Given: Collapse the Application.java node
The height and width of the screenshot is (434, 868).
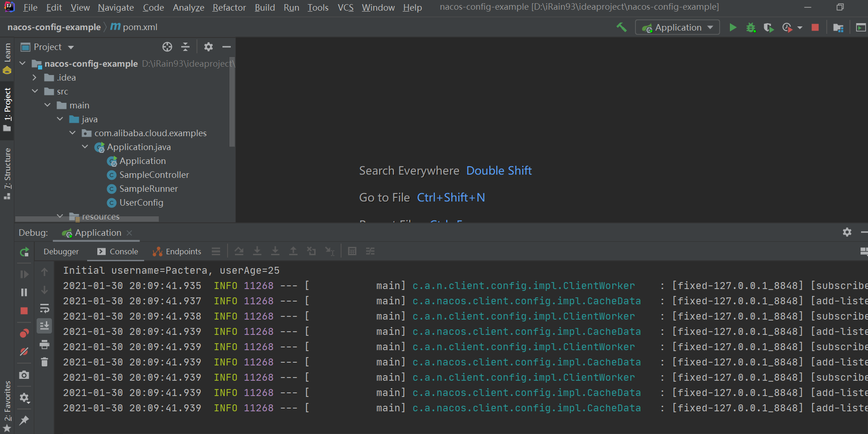Looking at the screenshot, I should tap(85, 147).
